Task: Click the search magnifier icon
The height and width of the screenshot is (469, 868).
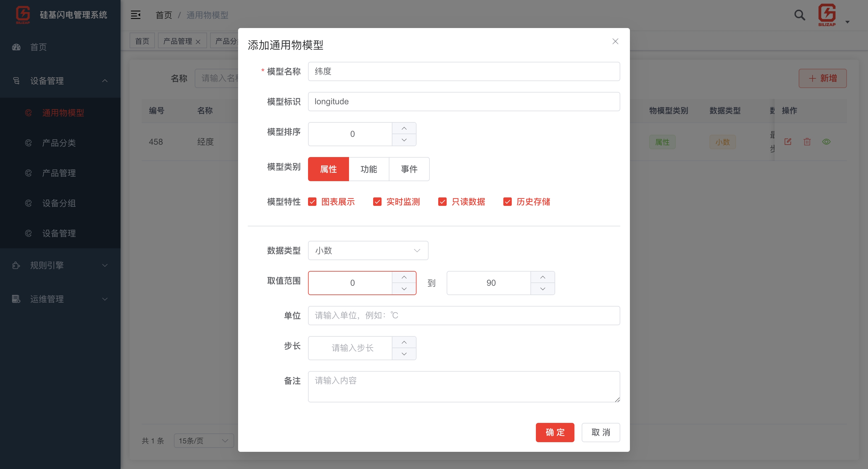Action: click(x=799, y=15)
